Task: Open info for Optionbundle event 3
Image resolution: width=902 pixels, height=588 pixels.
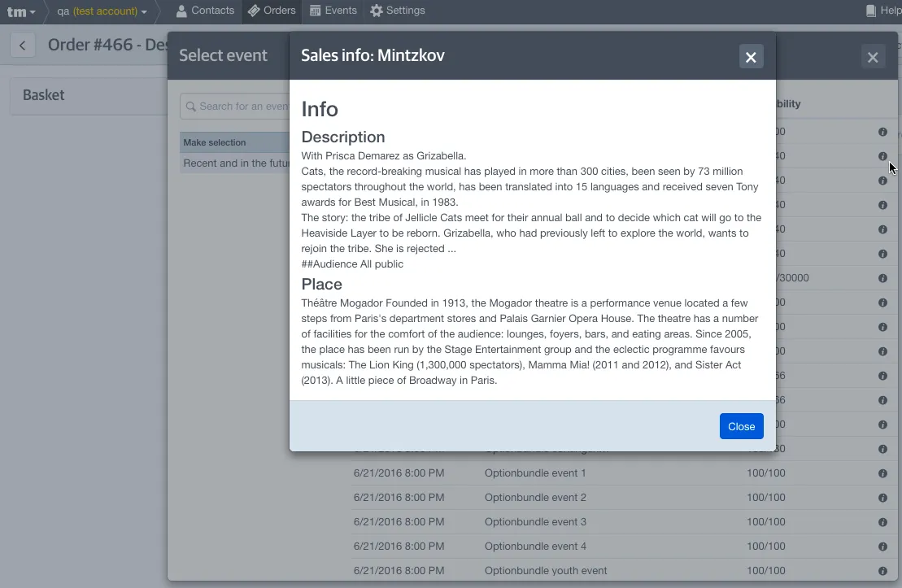Action: [x=882, y=522]
